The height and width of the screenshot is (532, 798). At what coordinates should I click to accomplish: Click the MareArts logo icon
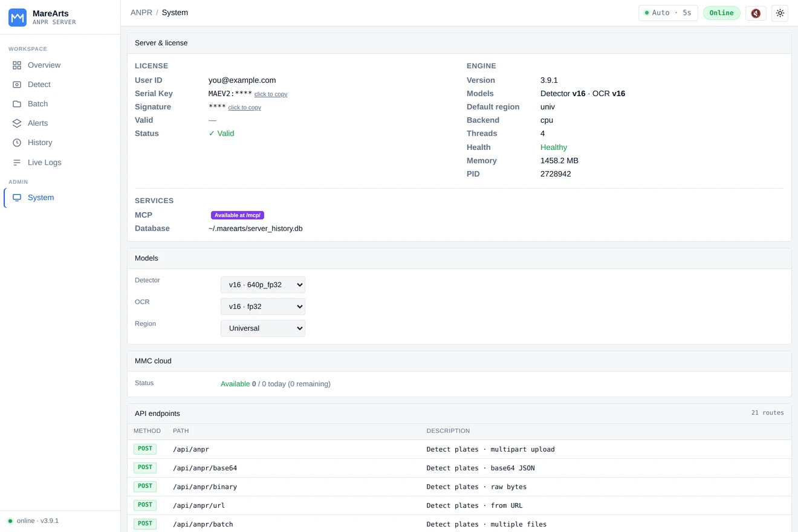(x=18, y=18)
